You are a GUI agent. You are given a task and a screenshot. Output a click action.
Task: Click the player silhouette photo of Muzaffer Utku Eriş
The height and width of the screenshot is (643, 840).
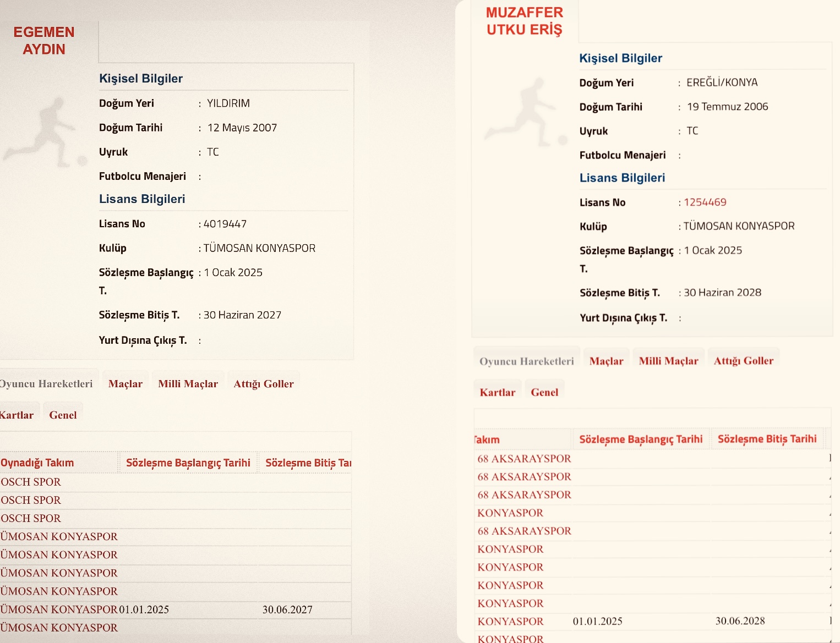527,113
